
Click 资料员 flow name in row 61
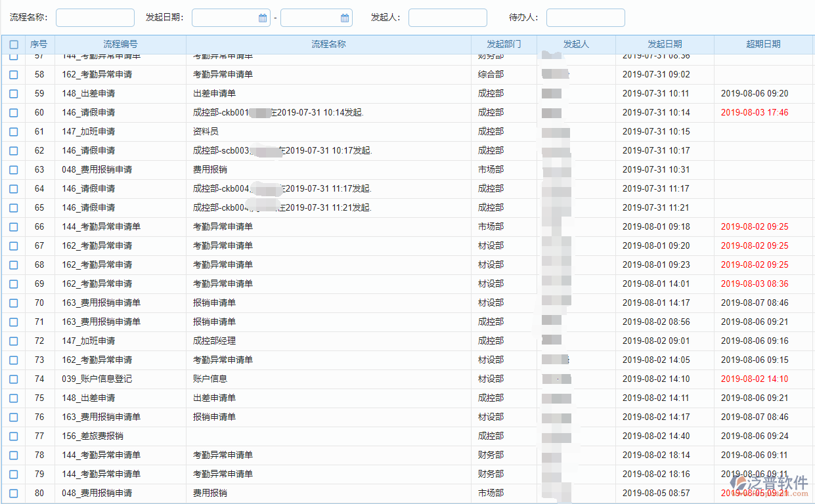click(206, 132)
